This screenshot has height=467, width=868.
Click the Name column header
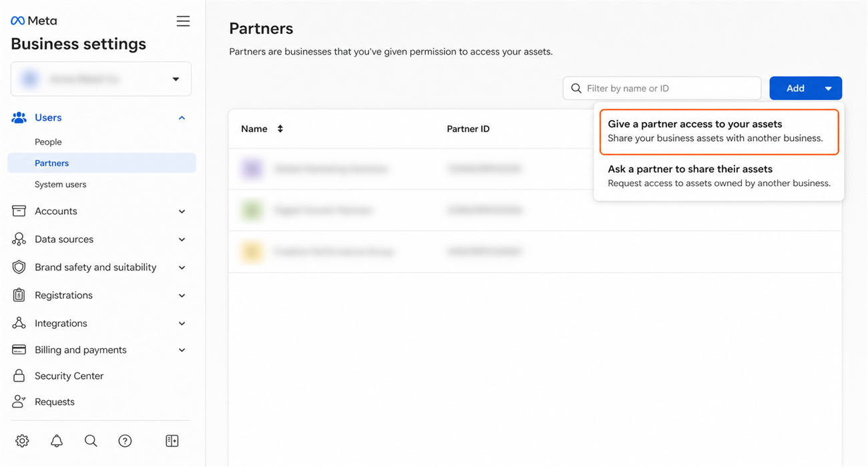[x=254, y=129]
